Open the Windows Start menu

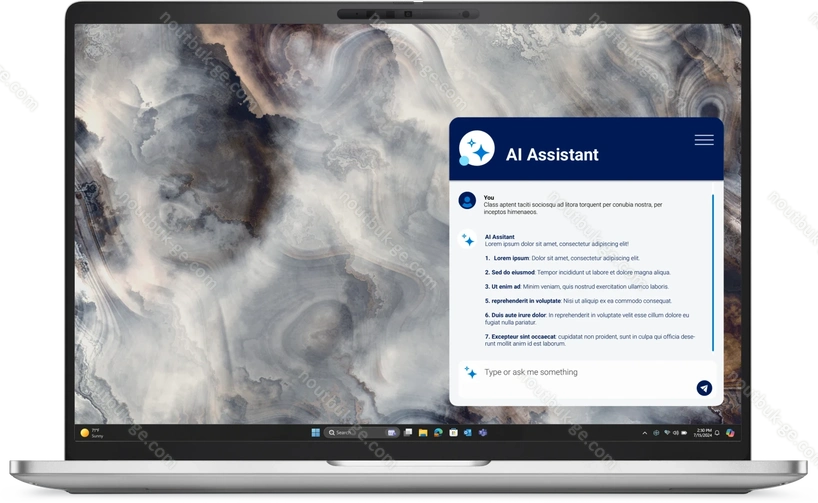pos(316,432)
